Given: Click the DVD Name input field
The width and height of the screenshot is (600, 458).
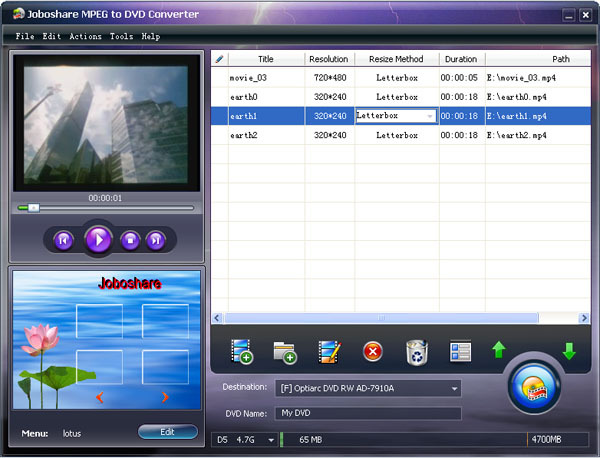Looking at the screenshot, I should point(368,413).
